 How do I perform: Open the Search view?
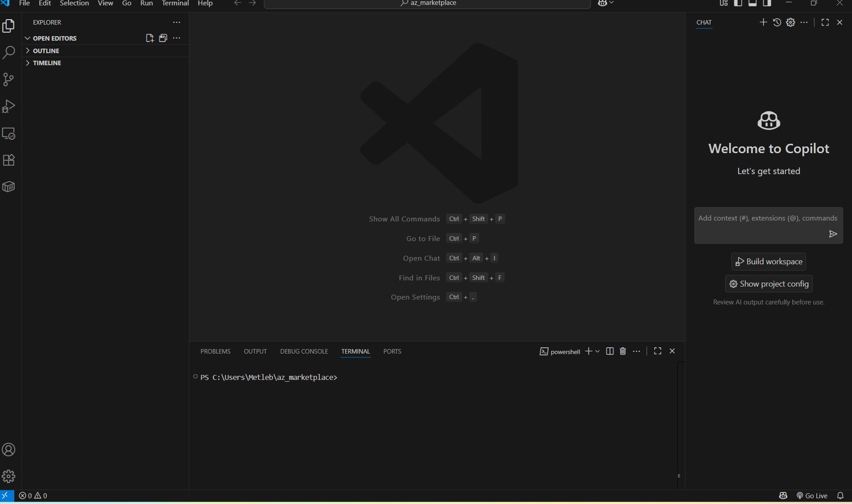point(9,52)
